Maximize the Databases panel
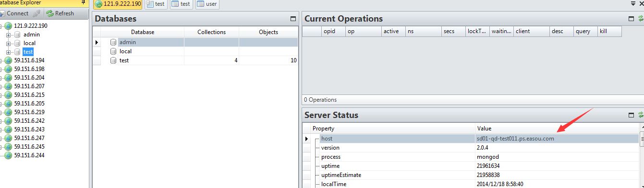 point(293,19)
